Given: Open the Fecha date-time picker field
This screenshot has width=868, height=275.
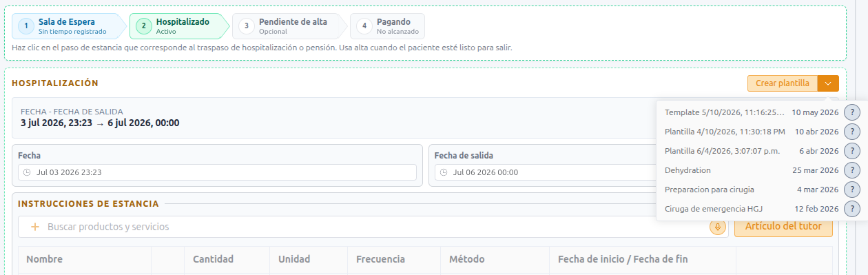Looking at the screenshot, I should click(218, 172).
